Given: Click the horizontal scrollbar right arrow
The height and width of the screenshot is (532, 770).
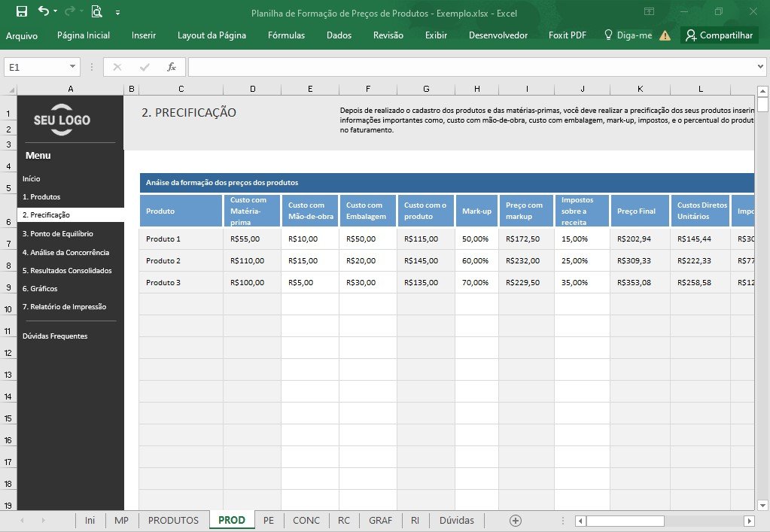Looking at the screenshot, I should (x=750, y=521).
